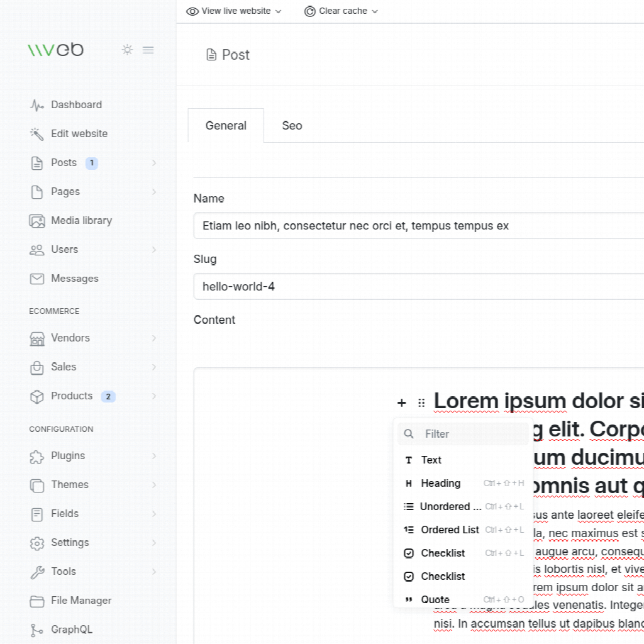The image size is (644, 644).
Task: Collapse sidebar using the hamburger menu icon
Action: coord(148,50)
